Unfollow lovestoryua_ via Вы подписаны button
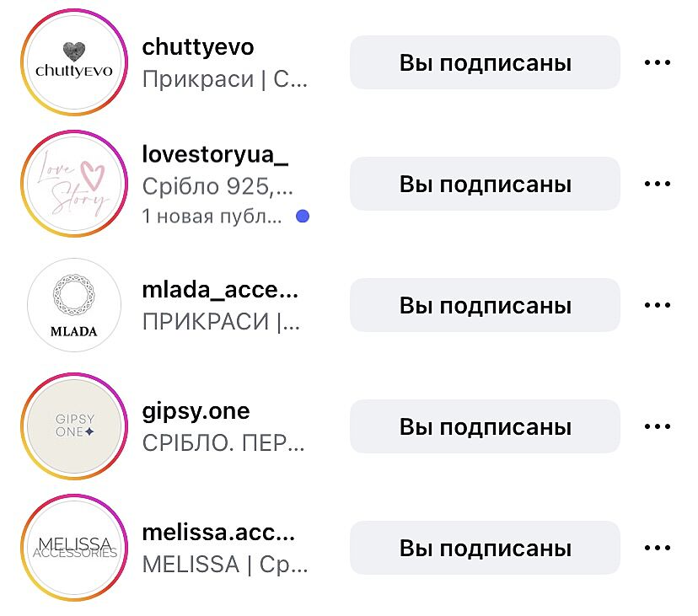 (x=485, y=185)
